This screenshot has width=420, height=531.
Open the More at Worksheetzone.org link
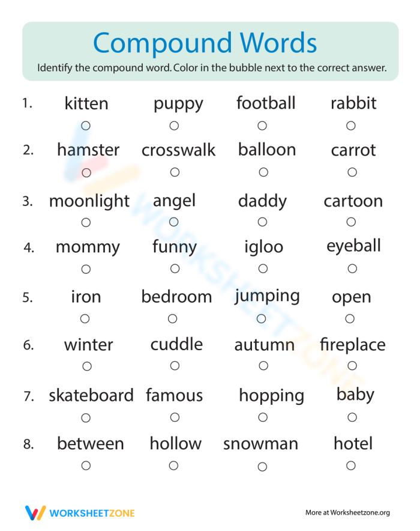coord(347,512)
